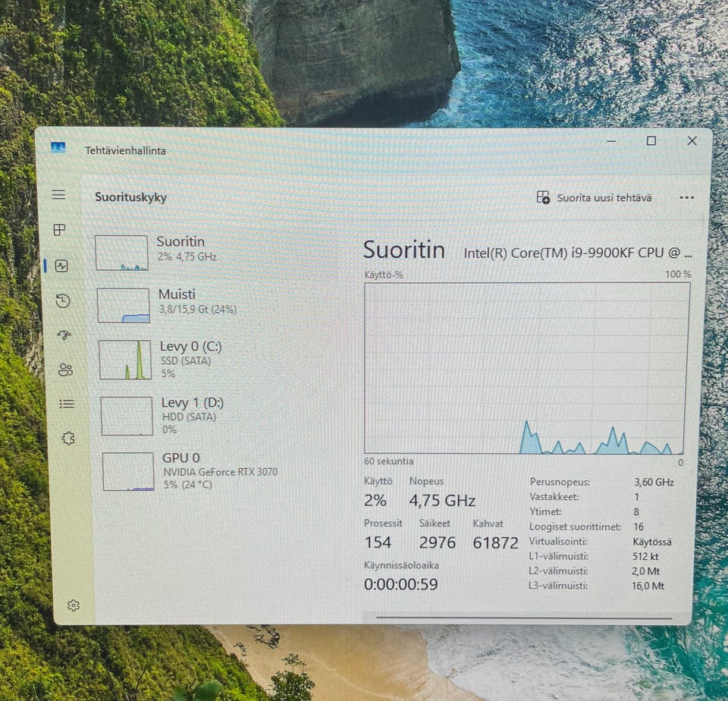Viewport: 728px width, 701px height.
Task: Click Suorita uusi tehtävä button
Action: 595,198
